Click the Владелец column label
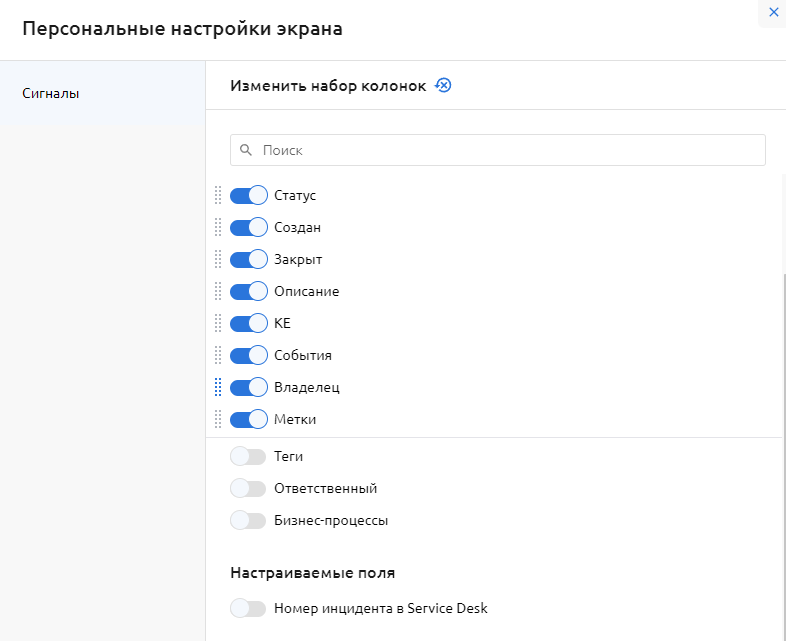Viewport: 786px width, 641px height. (x=300, y=387)
